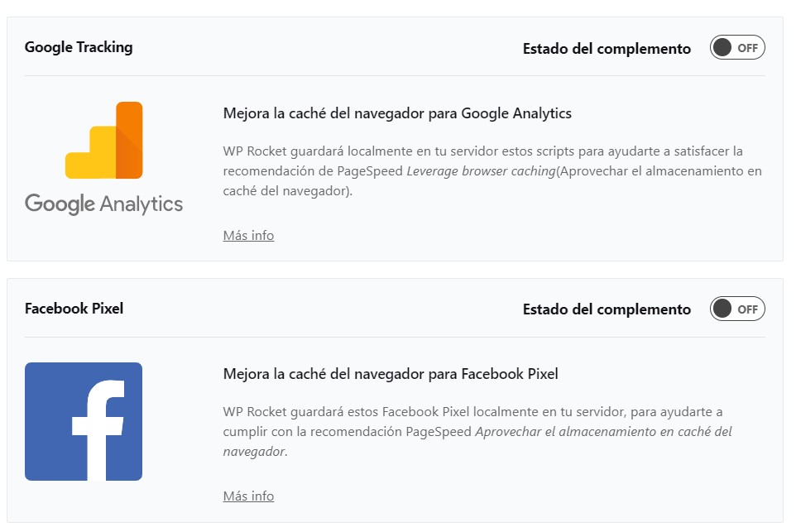Open Más info link under Google Analytics
796x532 pixels.
tap(248, 236)
